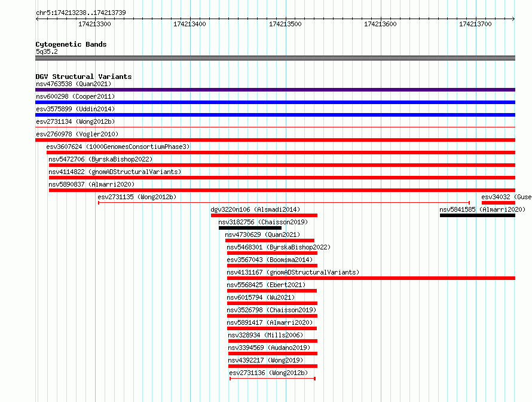This screenshot has width=532, height=402.
Task: Click the DGV Structural Variants track title
Action: [84, 77]
